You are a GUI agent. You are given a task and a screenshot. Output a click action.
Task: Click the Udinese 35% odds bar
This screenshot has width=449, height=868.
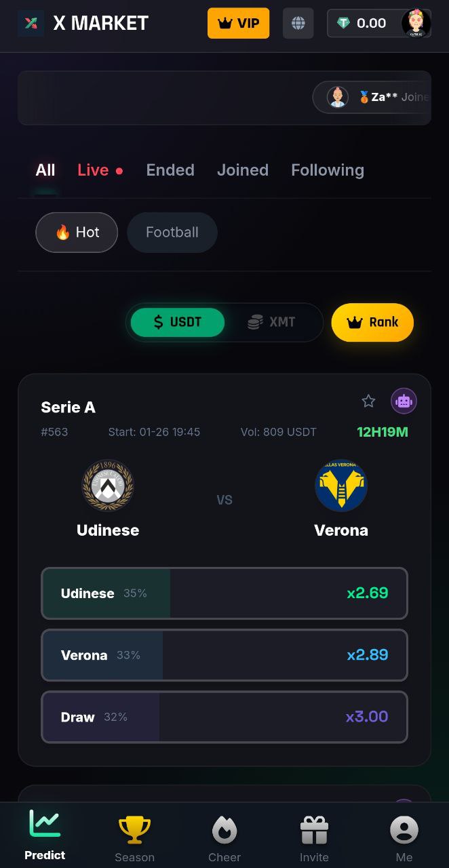224,593
